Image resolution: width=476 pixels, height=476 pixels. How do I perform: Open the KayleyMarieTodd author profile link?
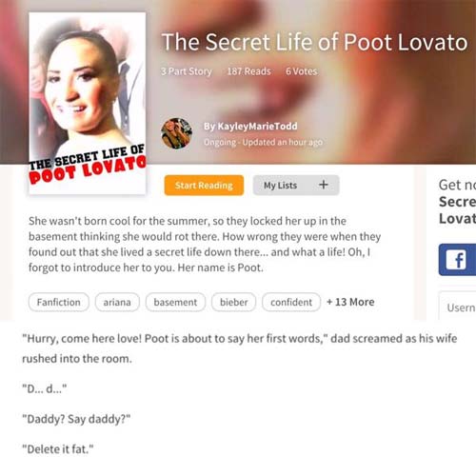[x=250, y=127]
